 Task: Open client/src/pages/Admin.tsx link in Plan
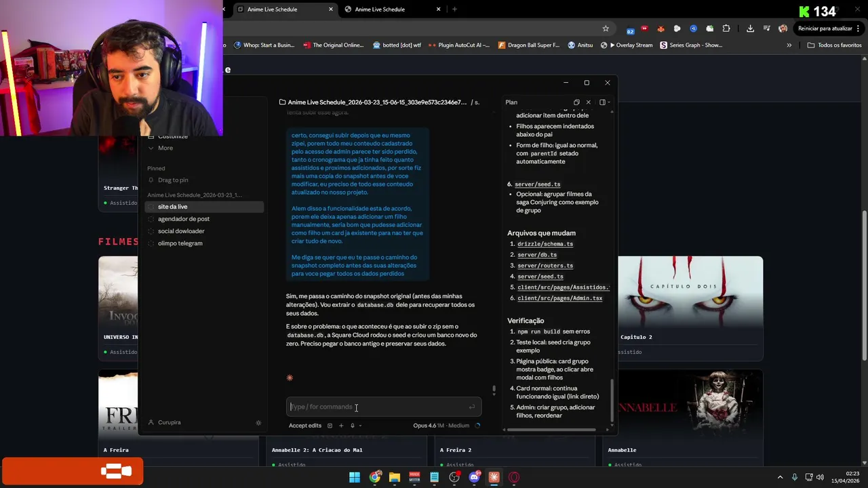(559, 298)
